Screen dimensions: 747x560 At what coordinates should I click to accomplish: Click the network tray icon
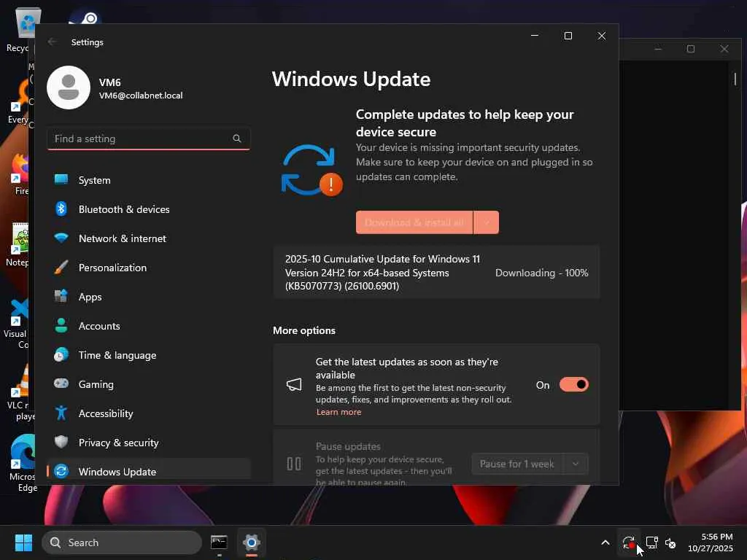click(x=651, y=542)
